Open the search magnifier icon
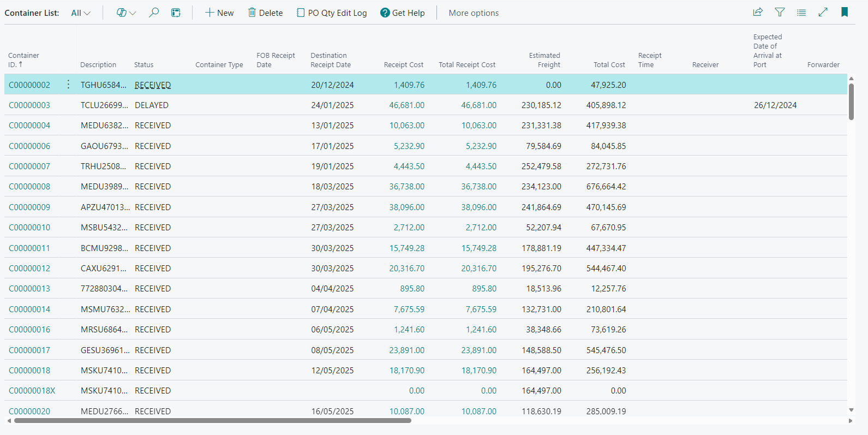 pos(154,13)
